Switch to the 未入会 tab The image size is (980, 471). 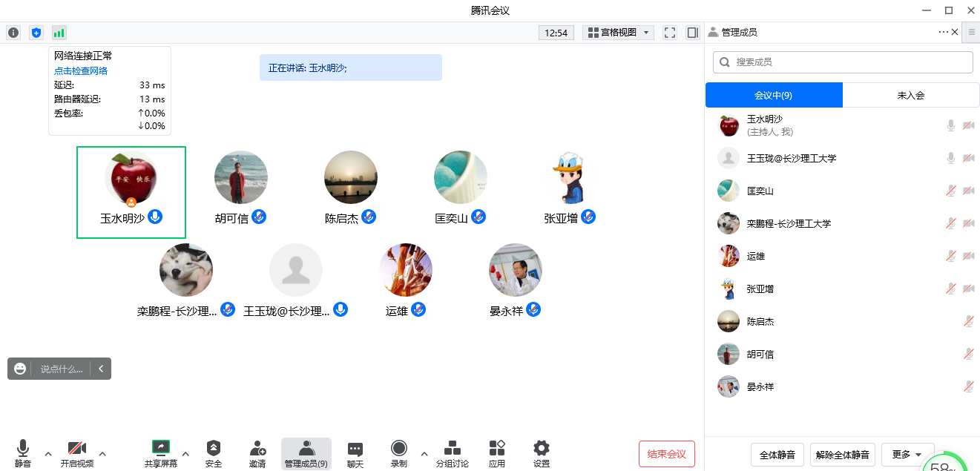[910, 95]
